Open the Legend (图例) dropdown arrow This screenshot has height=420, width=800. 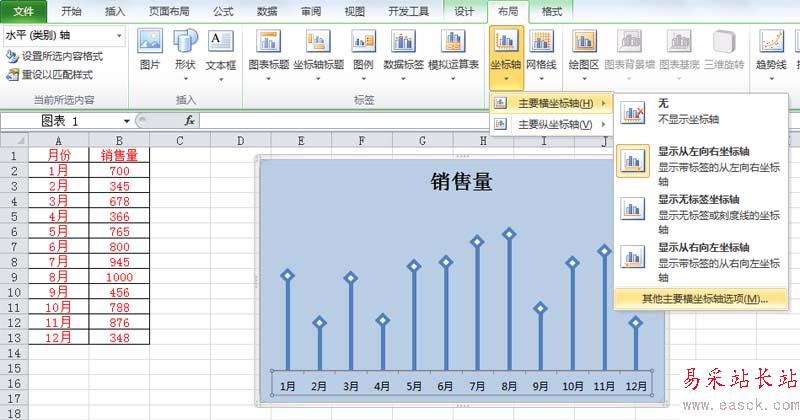[363, 79]
